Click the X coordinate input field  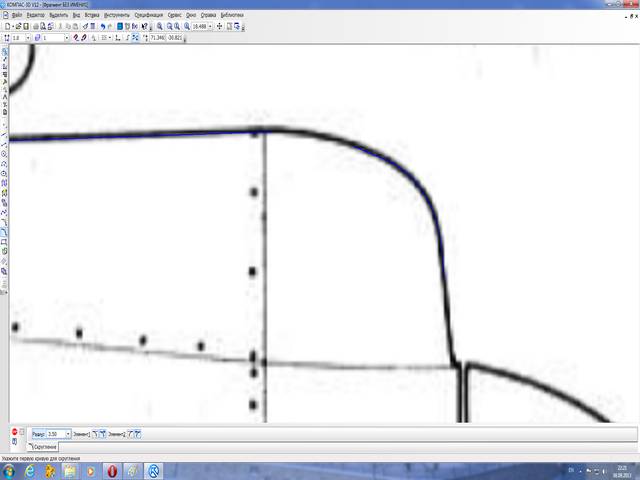point(157,38)
